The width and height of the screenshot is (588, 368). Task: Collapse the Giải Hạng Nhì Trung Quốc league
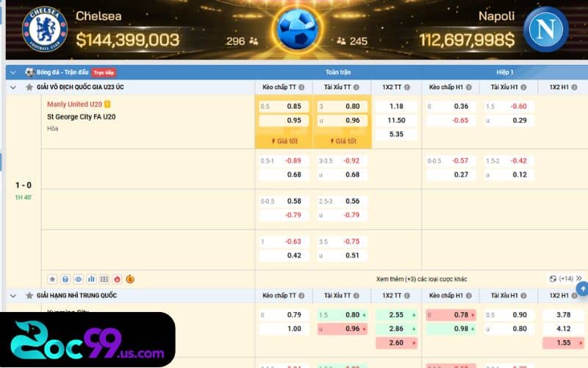pyautogui.click(x=13, y=296)
